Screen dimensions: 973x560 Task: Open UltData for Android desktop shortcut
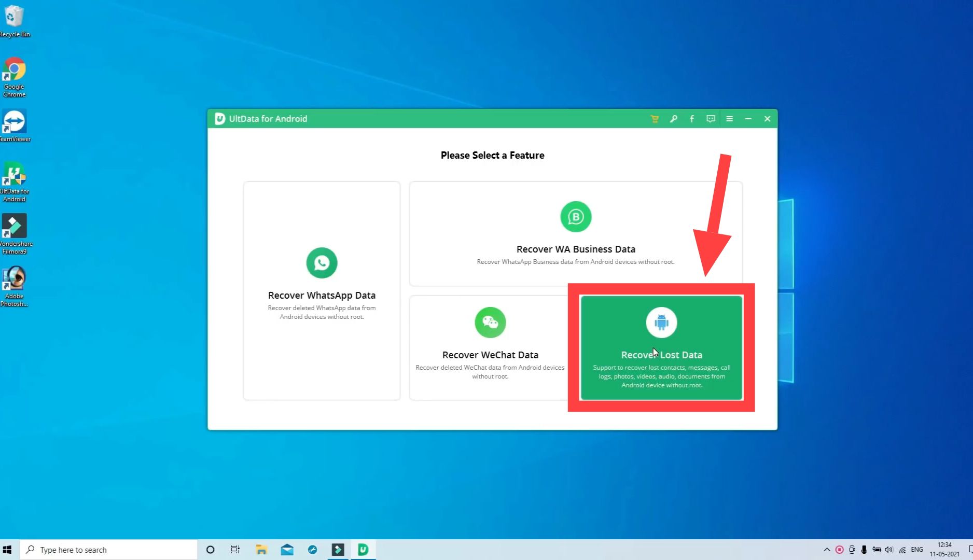pyautogui.click(x=15, y=181)
